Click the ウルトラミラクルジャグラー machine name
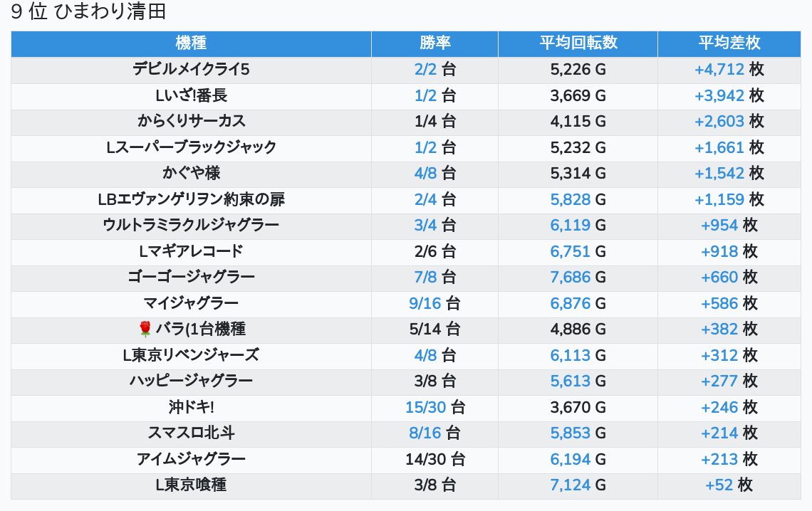 191,225
